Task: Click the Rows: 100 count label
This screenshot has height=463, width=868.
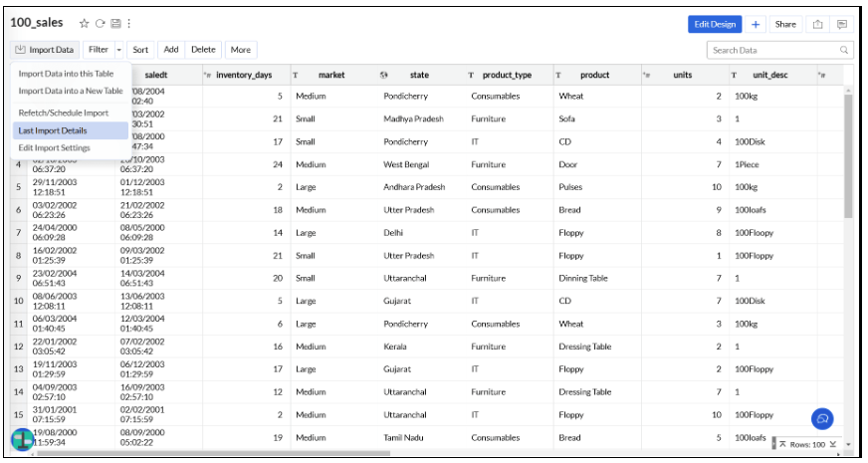Action: coord(807,445)
